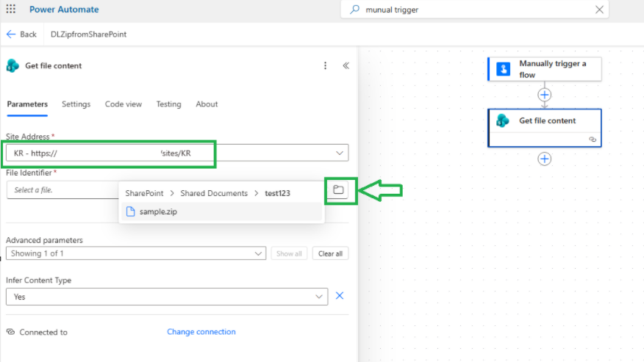Open the folder picker icon

338,189
